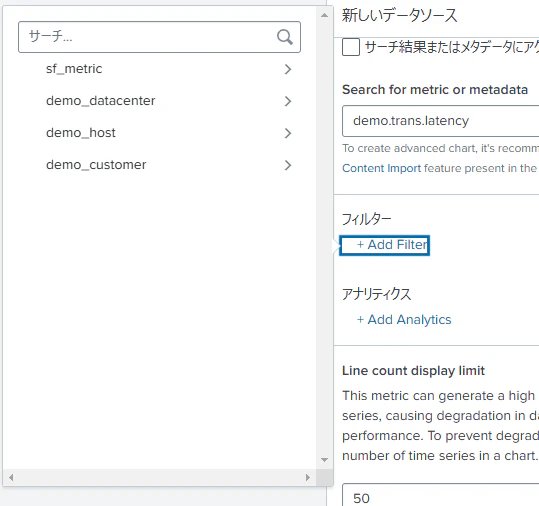The width and height of the screenshot is (539, 506).
Task: Click the line count limit field showing 50
Action: coord(441,495)
